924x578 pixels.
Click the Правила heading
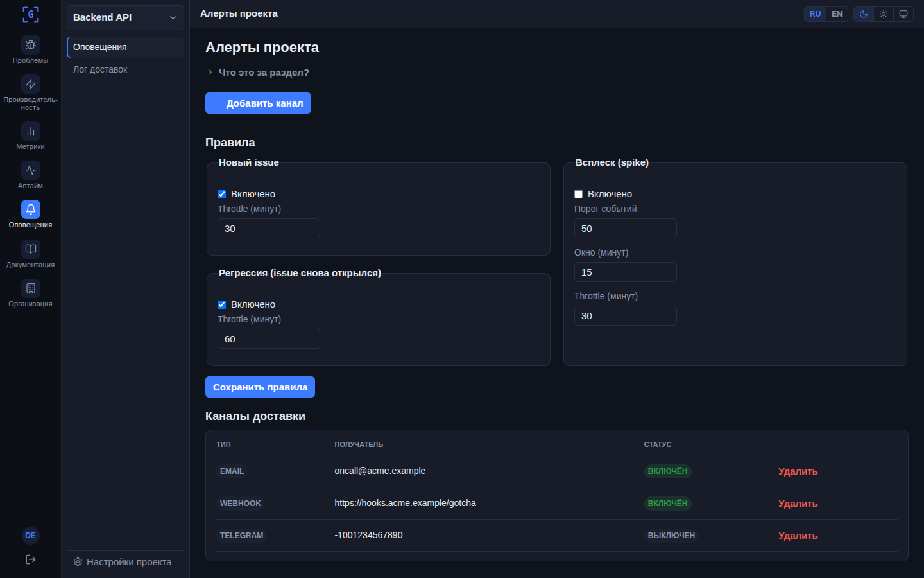230,143
